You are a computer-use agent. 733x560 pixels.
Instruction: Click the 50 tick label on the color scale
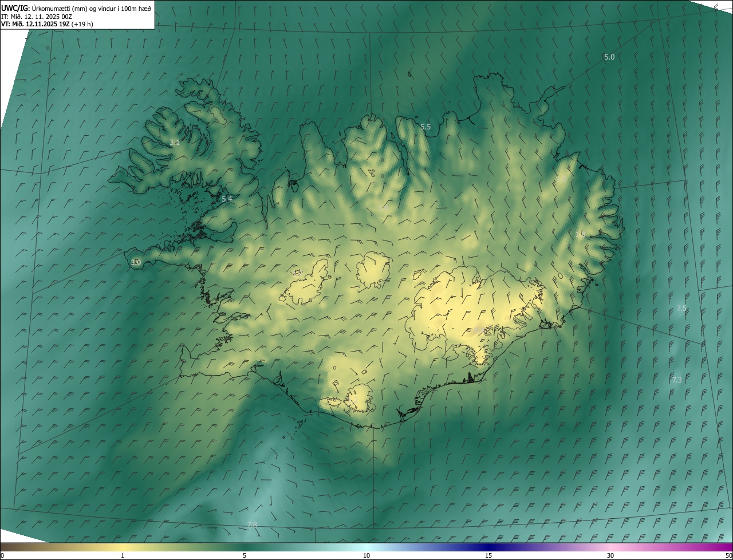coord(728,555)
